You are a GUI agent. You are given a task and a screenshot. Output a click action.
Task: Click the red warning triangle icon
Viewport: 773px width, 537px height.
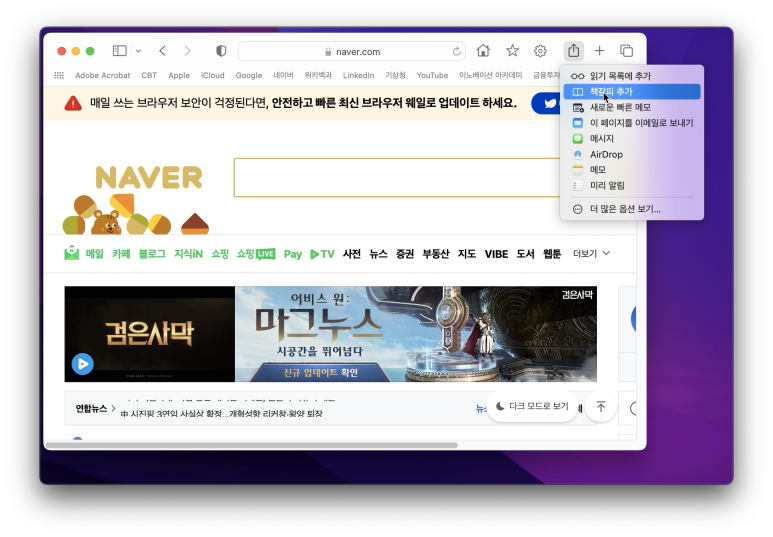[73, 103]
